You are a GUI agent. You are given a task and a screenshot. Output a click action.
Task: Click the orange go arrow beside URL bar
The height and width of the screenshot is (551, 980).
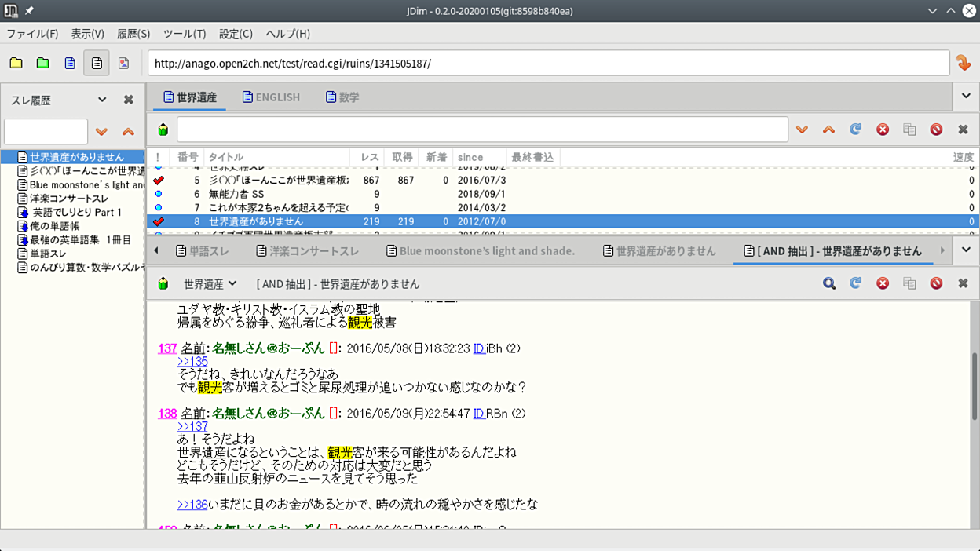(x=963, y=63)
